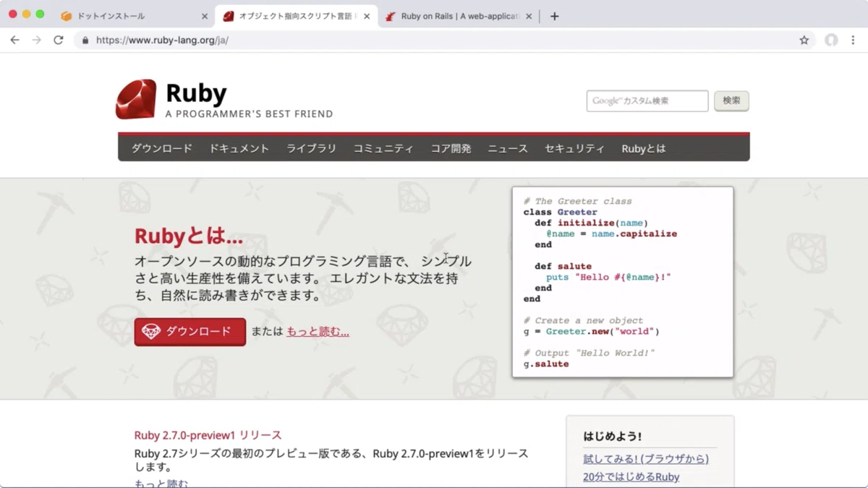Image resolution: width=868 pixels, height=488 pixels.
Task: Open ライブラリ in the navigation bar
Action: (x=311, y=148)
